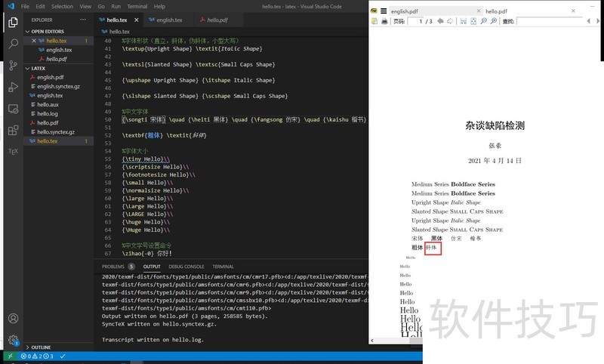Open the Search view in activity bar
The width and height of the screenshot is (604, 364).
[13, 44]
